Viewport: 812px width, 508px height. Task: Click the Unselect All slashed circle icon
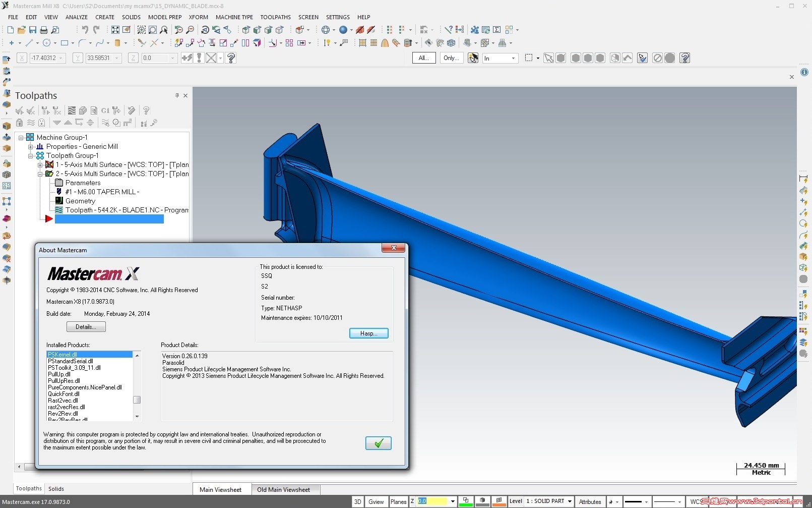point(657,58)
